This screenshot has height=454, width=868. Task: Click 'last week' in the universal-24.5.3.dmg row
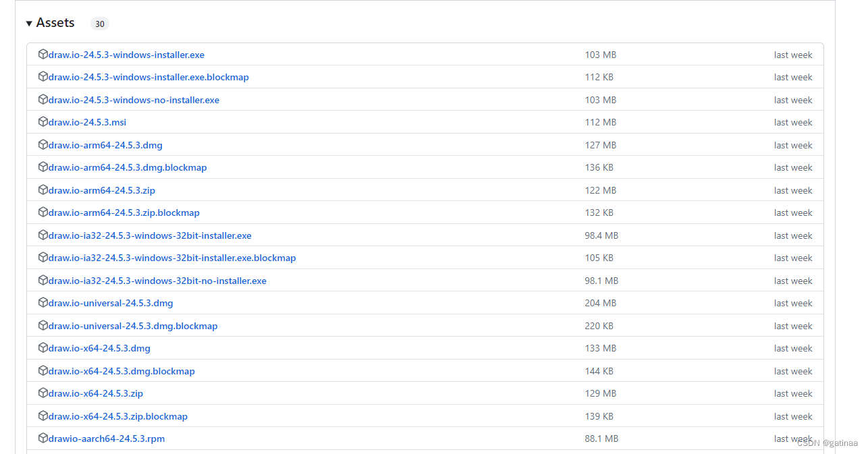point(793,303)
